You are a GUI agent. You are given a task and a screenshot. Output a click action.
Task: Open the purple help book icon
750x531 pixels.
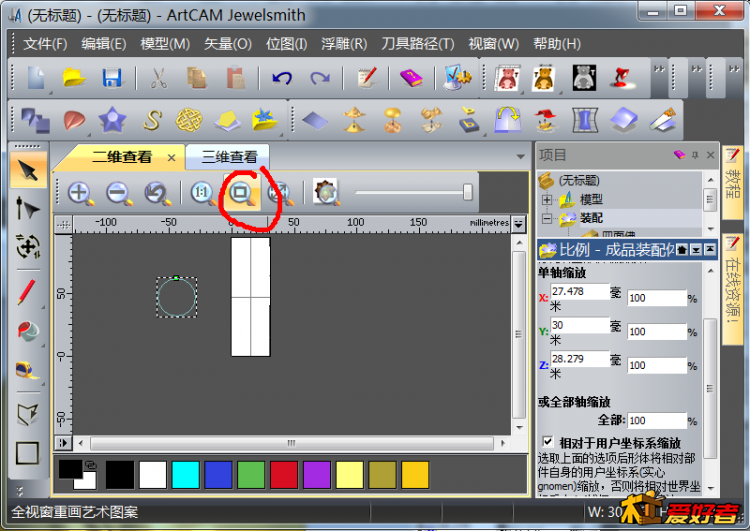[411, 78]
